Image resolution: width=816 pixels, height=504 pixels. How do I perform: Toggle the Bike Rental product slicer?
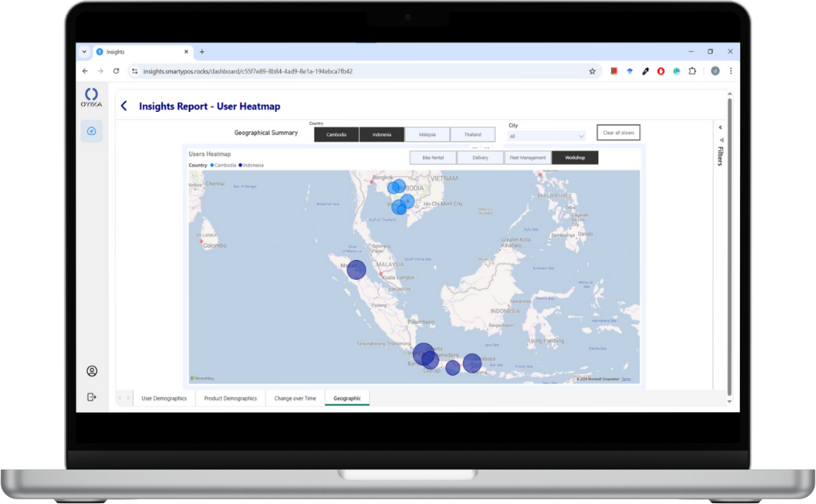coord(433,158)
